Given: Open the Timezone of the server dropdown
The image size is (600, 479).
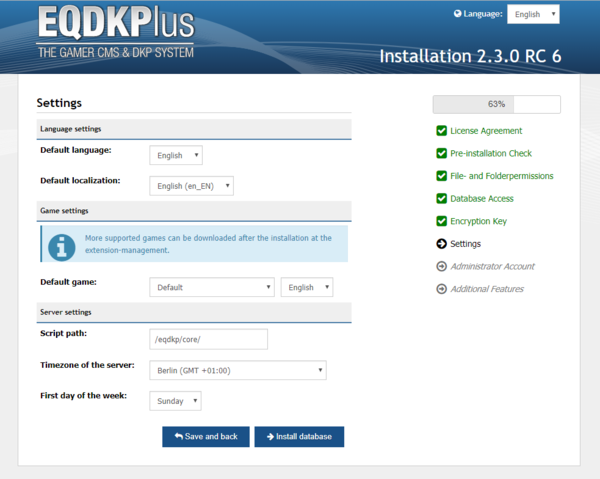Looking at the screenshot, I should tap(238, 370).
